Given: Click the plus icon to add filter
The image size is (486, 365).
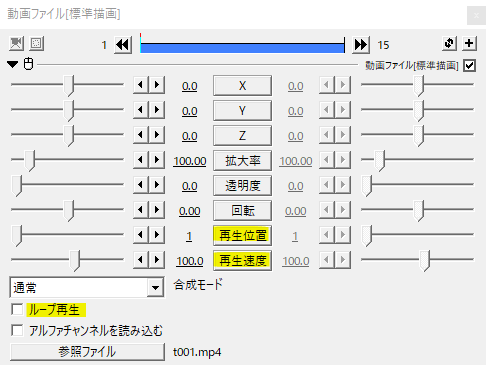Looking at the screenshot, I should pyautogui.click(x=469, y=43).
